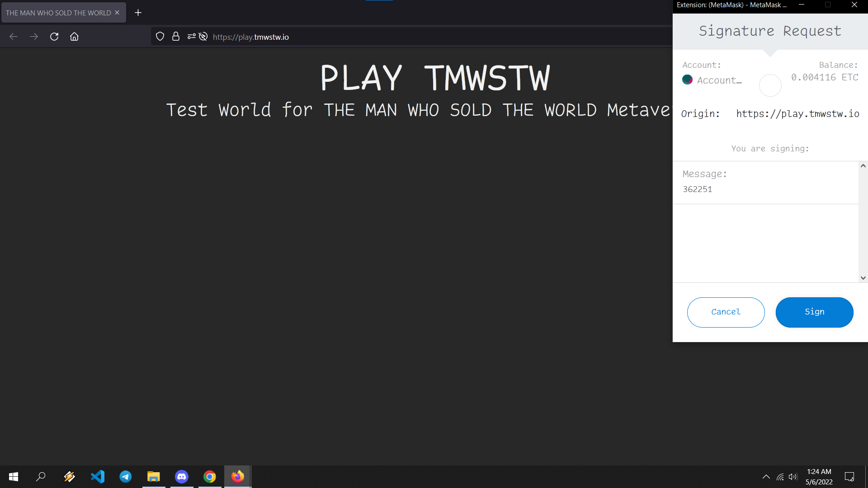Reload the current page
This screenshot has width=868, height=488.
(x=54, y=37)
